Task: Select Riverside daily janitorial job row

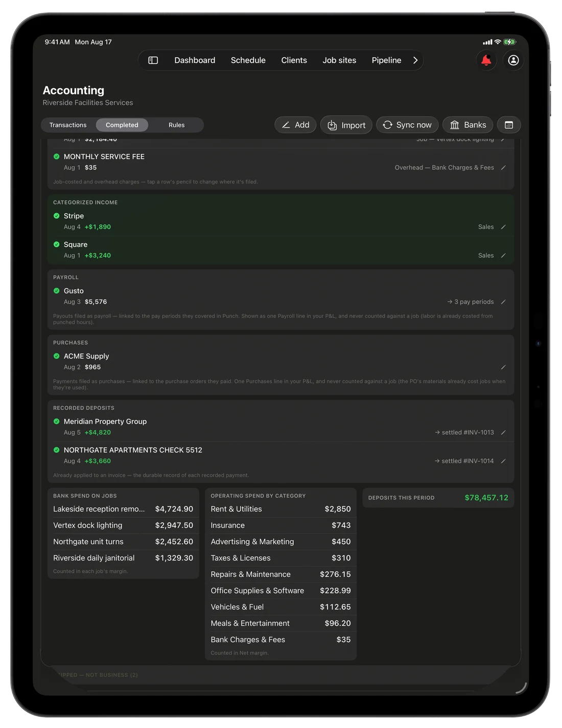Action: coord(123,558)
